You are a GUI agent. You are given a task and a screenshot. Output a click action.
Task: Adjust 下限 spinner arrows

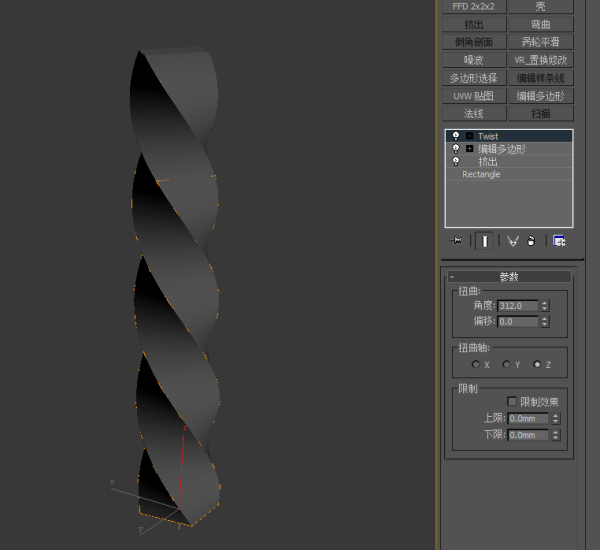point(556,435)
